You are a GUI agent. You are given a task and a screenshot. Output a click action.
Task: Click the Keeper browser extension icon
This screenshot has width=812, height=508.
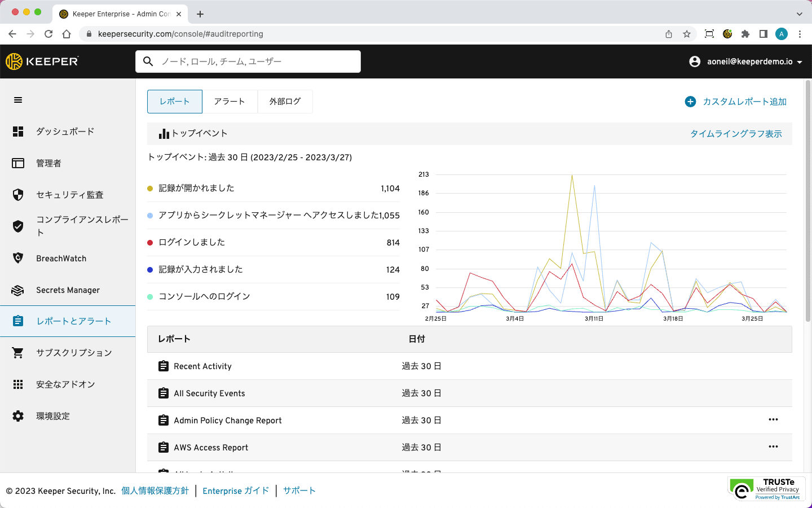(727, 34)
